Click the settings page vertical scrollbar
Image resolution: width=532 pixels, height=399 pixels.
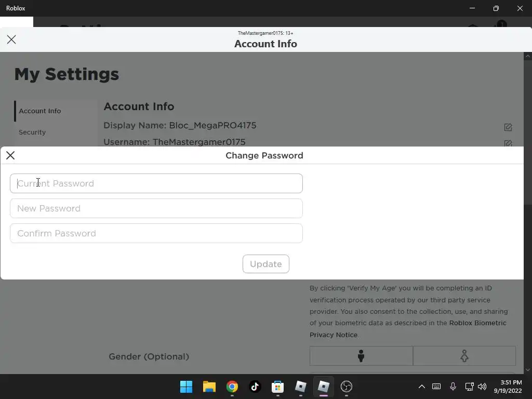[528, 132]
